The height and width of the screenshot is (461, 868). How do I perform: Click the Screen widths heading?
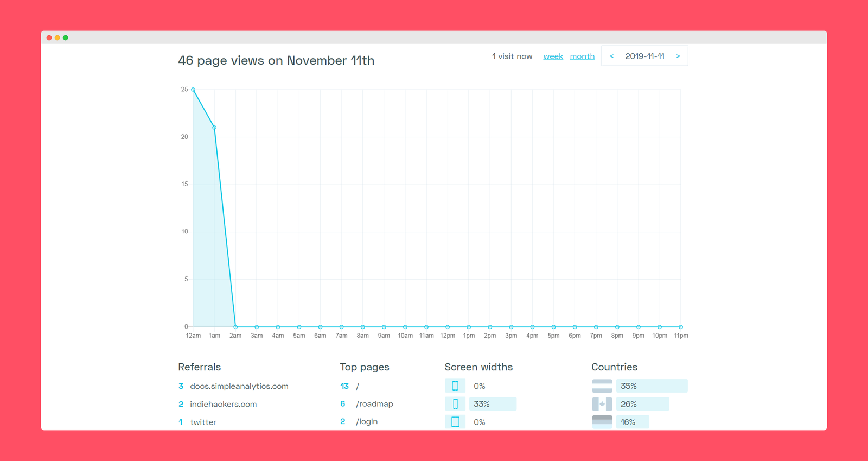(x=478, y=367)
